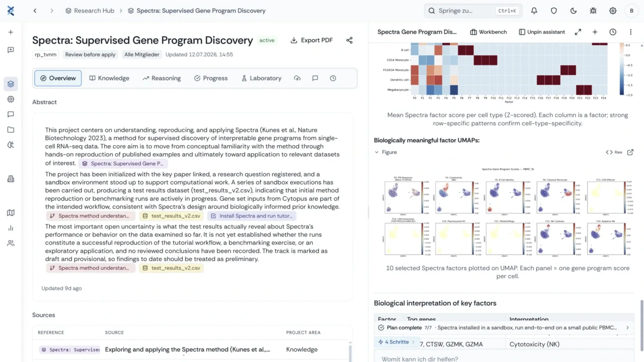Screen dimensions: 644x362
Task: Switch to the Overview tab
Action: tap(58, 78)
